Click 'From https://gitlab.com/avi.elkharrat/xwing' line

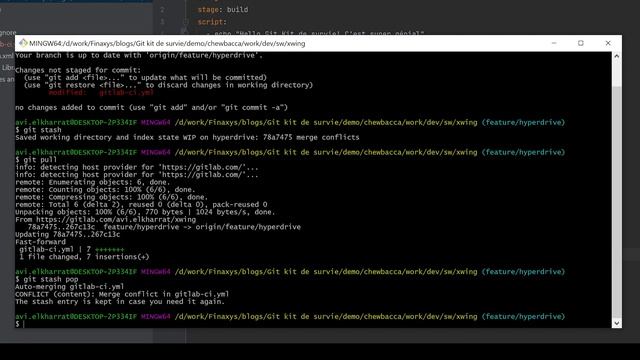click(x=105, y=219)
